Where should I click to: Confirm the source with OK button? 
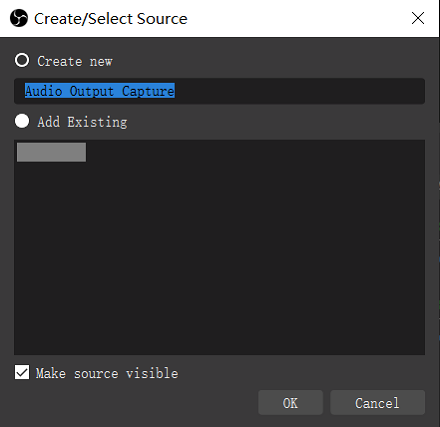(290, 403)
